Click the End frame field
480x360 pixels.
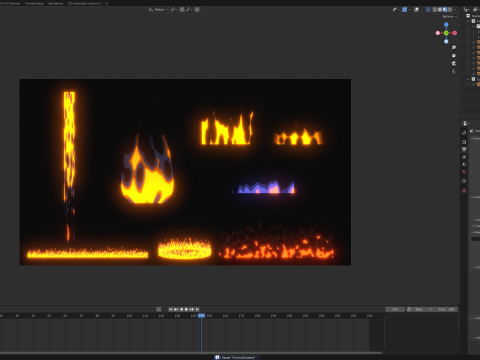pyautogui.click(x=446, y=309)
